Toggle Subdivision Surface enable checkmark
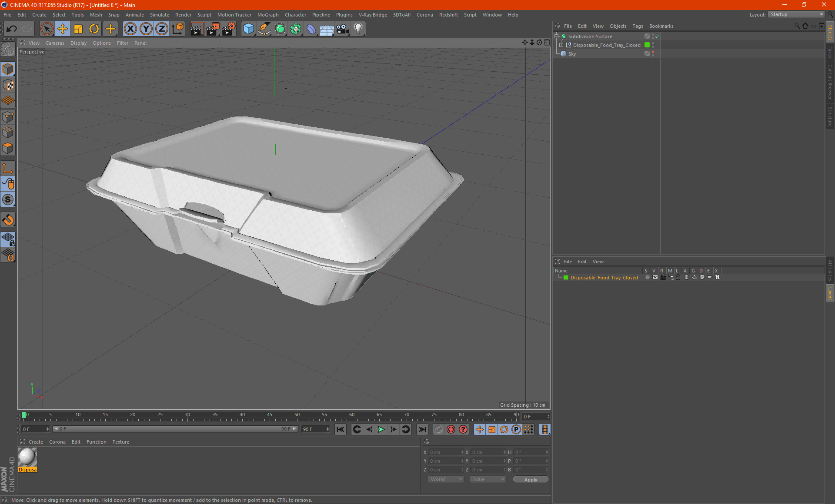Viewport: 835px width, 504px height. (x=657, y=36)
